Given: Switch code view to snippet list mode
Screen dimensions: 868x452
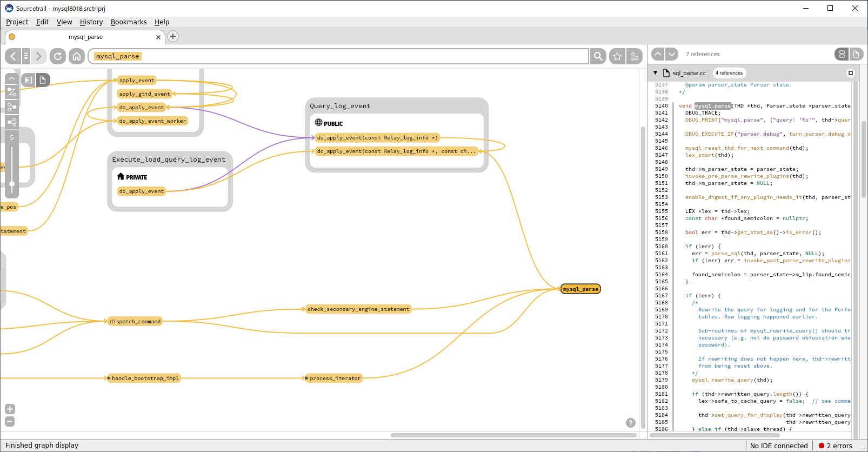Looking at the screenshot, I should [x=842, y=54].
